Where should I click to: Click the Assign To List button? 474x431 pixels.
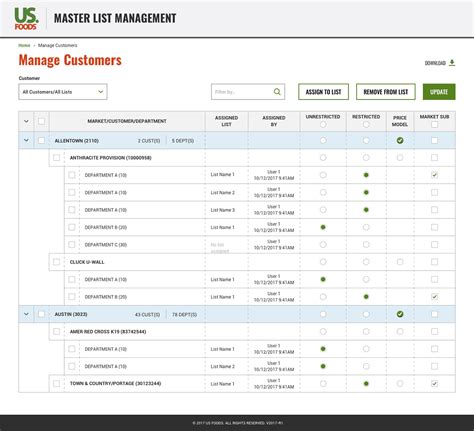coord(323,92)
